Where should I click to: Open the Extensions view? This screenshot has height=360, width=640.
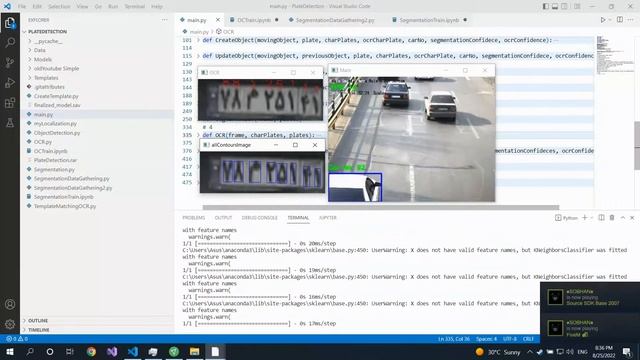[10, 102]
